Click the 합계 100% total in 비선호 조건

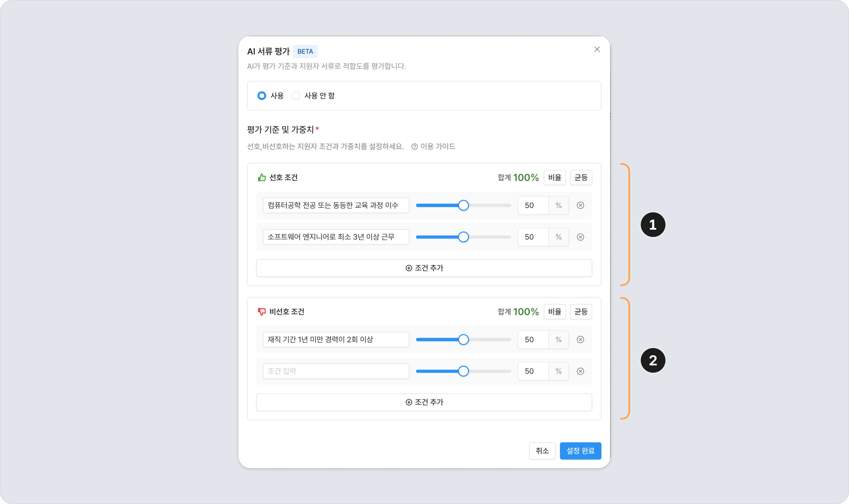(x=518, y=312)
